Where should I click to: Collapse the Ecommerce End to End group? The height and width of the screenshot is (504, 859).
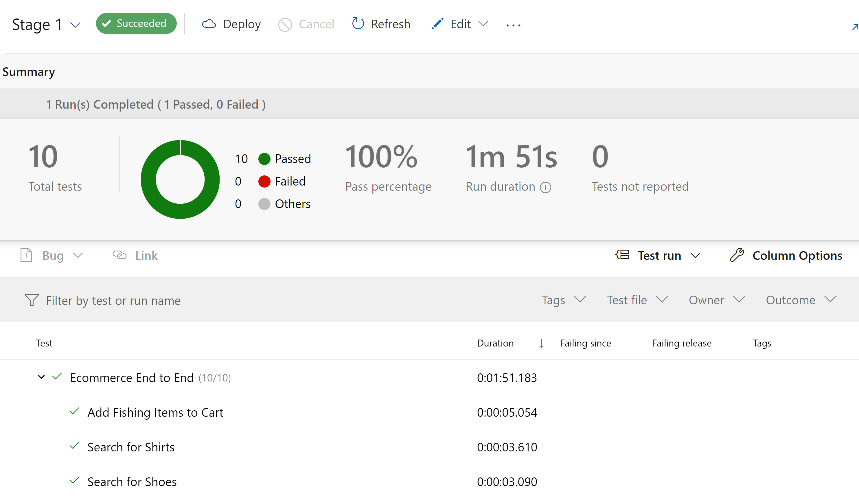pyautogui.click(x=41, y=377)
